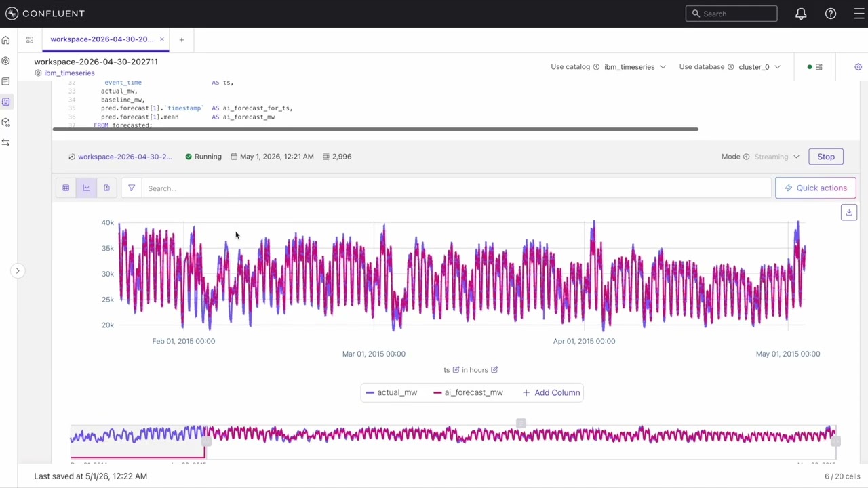This screenshot has width=868, height=488.
Task: Switch to the third results view icon
Action: (x=106, y=188)
